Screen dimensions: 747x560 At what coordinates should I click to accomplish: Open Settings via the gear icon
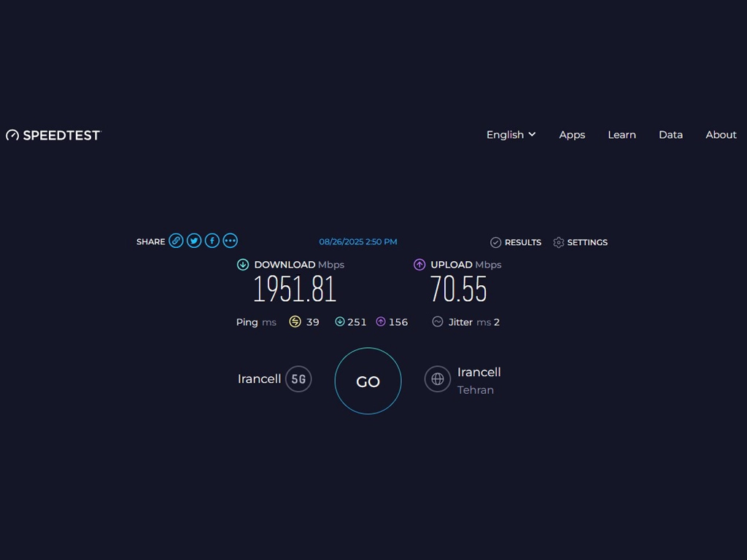[x=559, y=242]
